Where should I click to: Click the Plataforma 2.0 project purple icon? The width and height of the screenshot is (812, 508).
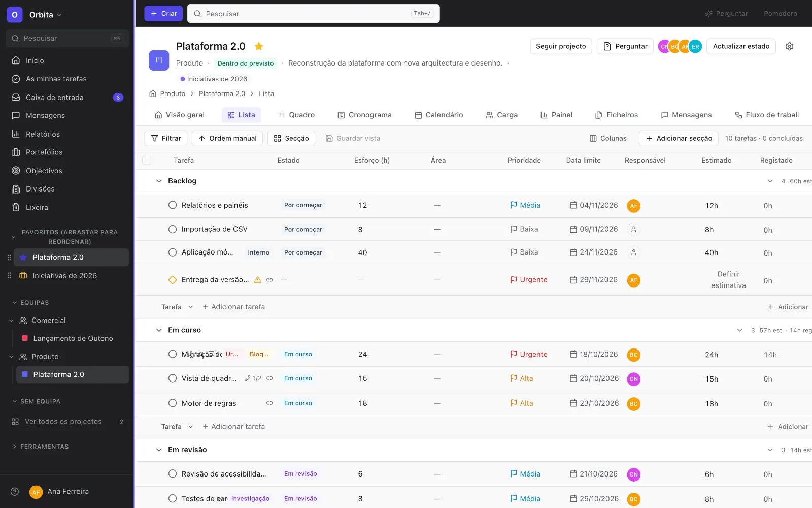tap(159, 60)
